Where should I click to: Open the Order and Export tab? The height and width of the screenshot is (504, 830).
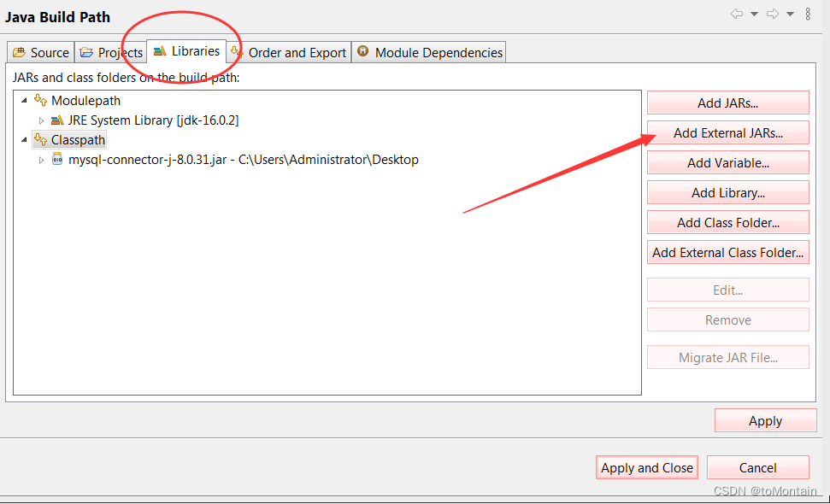point(289,52)
